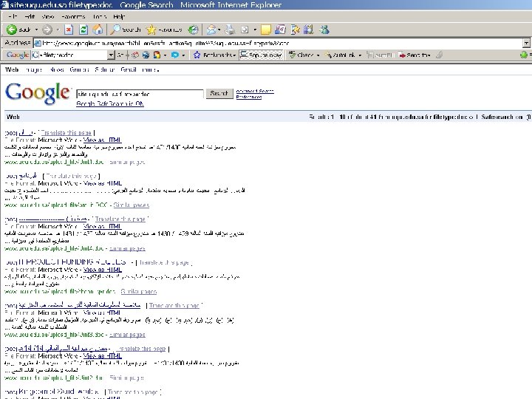
Task: Click the Edit page icon next to Print
Action: (245, 30)
